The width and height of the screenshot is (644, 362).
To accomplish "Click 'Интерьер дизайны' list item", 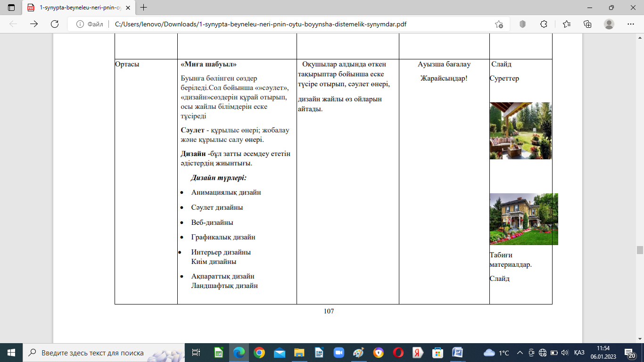I will click(221, 252).
